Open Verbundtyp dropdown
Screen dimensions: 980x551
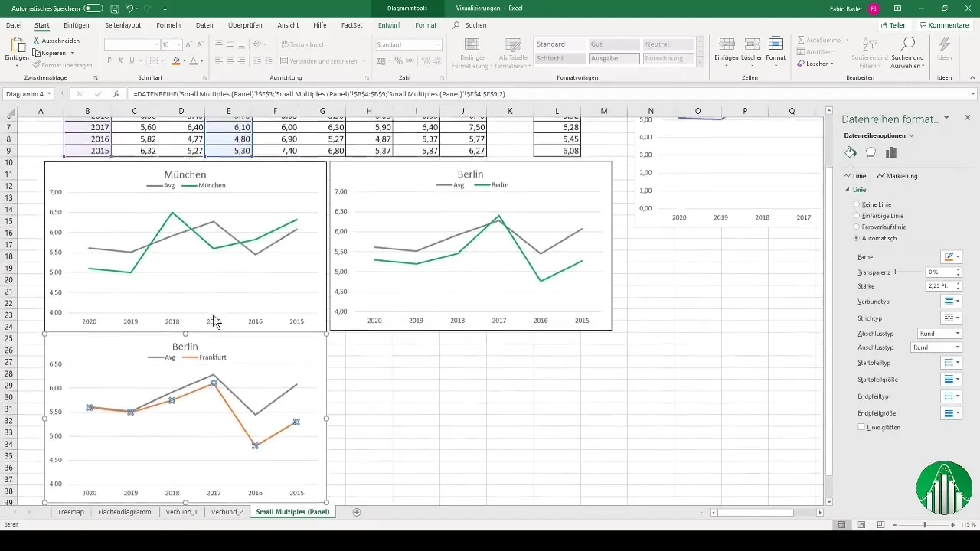click(951, 302)
